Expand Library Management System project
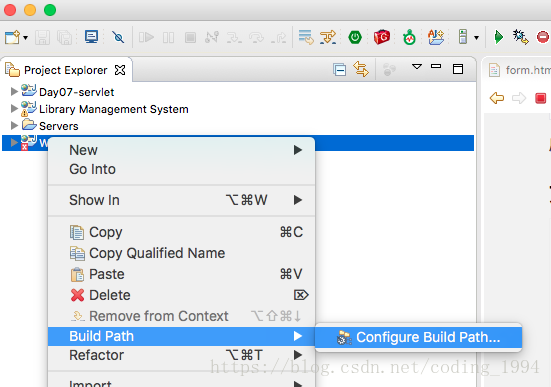 (14, 108)
